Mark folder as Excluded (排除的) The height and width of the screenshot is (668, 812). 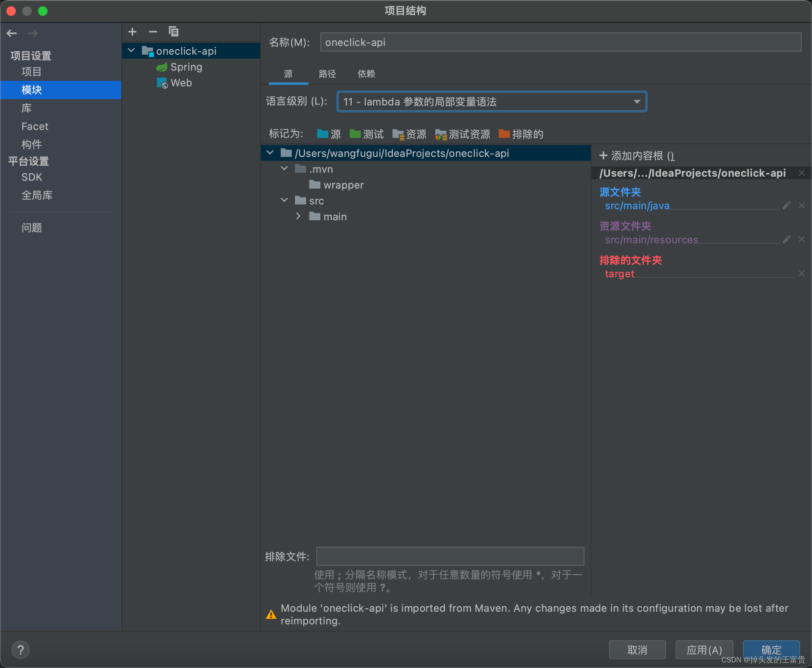521,134
